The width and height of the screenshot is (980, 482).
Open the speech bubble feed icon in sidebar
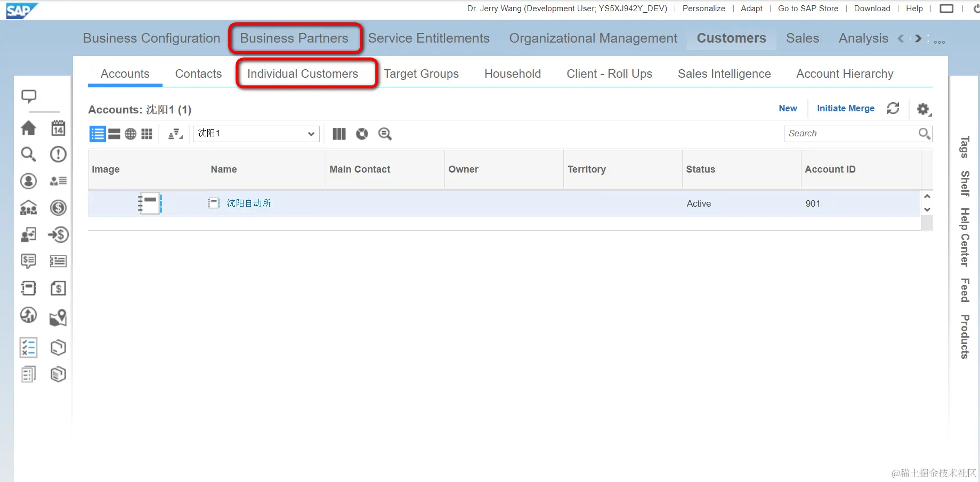point(29,96)
